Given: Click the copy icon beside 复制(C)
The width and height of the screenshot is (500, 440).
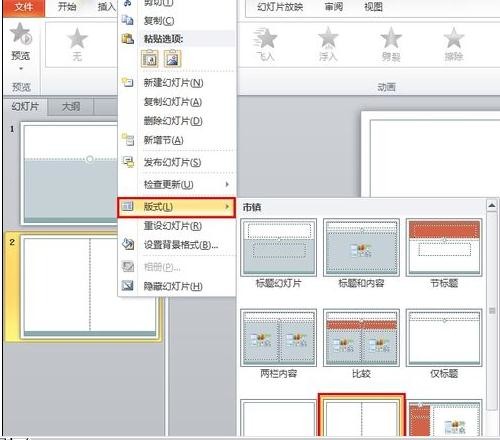Looking at the screenshot, I should [x=127, y=20].
